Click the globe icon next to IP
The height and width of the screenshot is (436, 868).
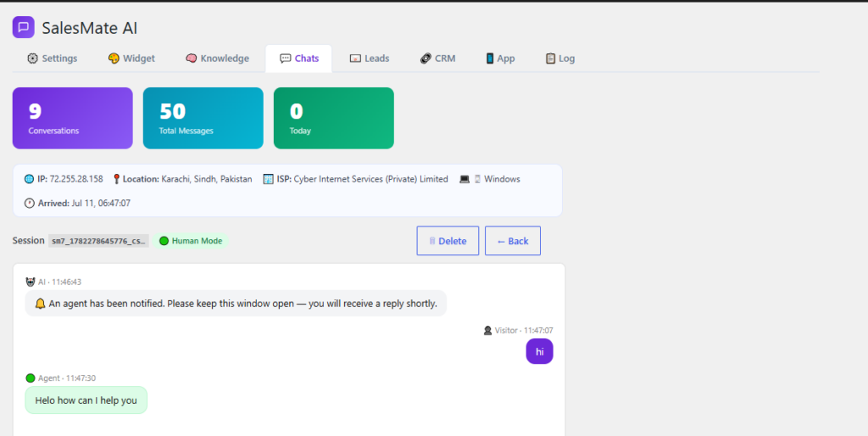click(30, 179)
